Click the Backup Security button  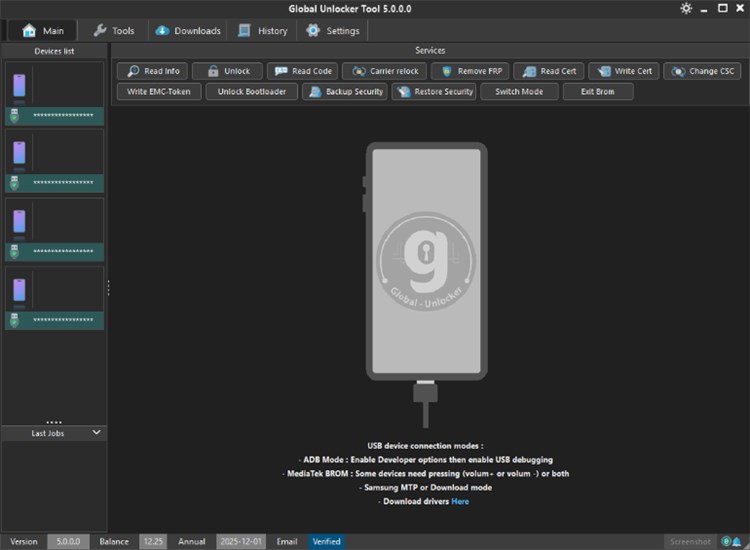[x=344, y=91]
